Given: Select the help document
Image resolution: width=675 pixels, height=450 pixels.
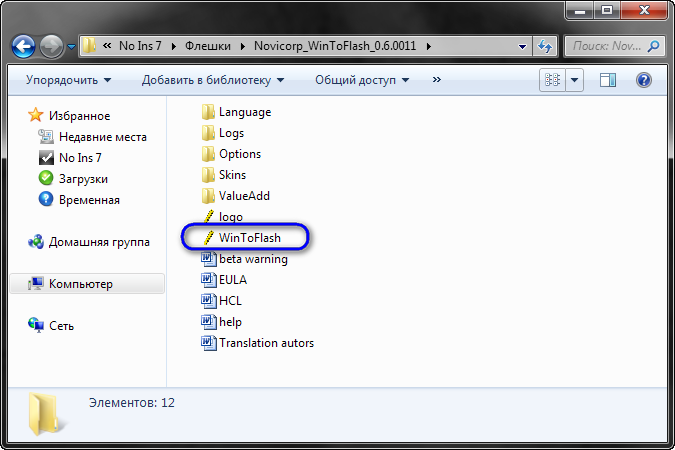Looking at the screenshot, I should tap(230, 322).
